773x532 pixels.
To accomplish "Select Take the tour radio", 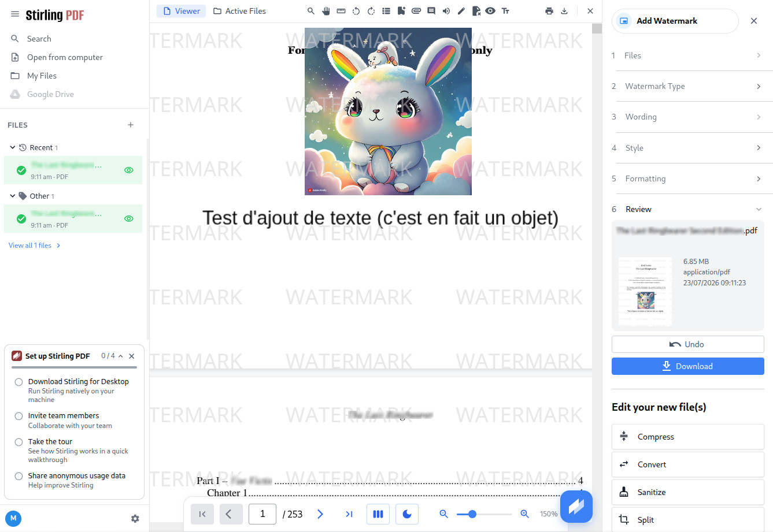I will tap(19, 442).
